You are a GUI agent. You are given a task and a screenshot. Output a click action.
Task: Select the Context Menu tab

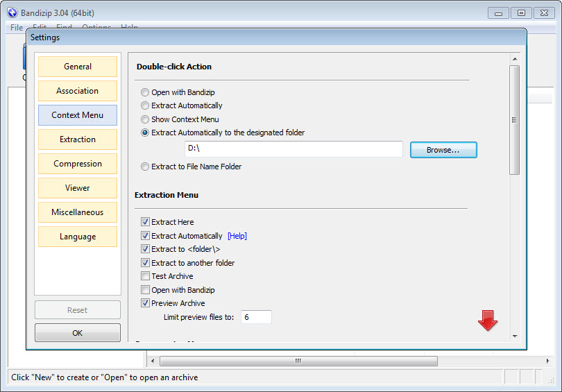tap(78, 115)
